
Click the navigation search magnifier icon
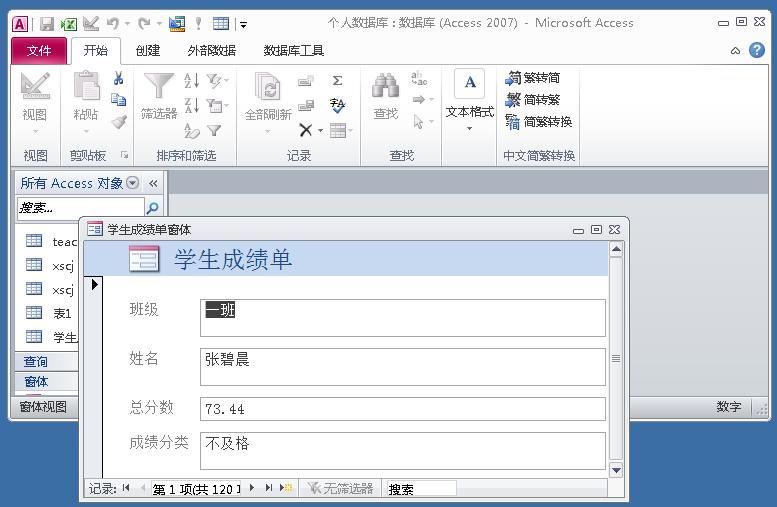[x=153, y=208]
